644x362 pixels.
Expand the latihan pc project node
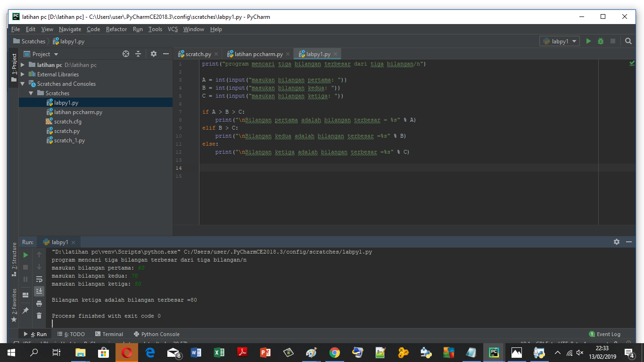tap(22, 65)
